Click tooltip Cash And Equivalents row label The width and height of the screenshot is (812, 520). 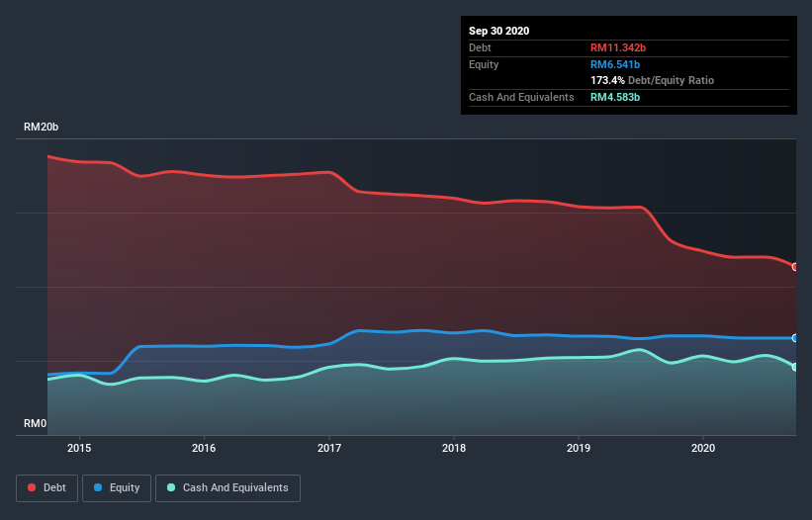[x=521, y=97]
